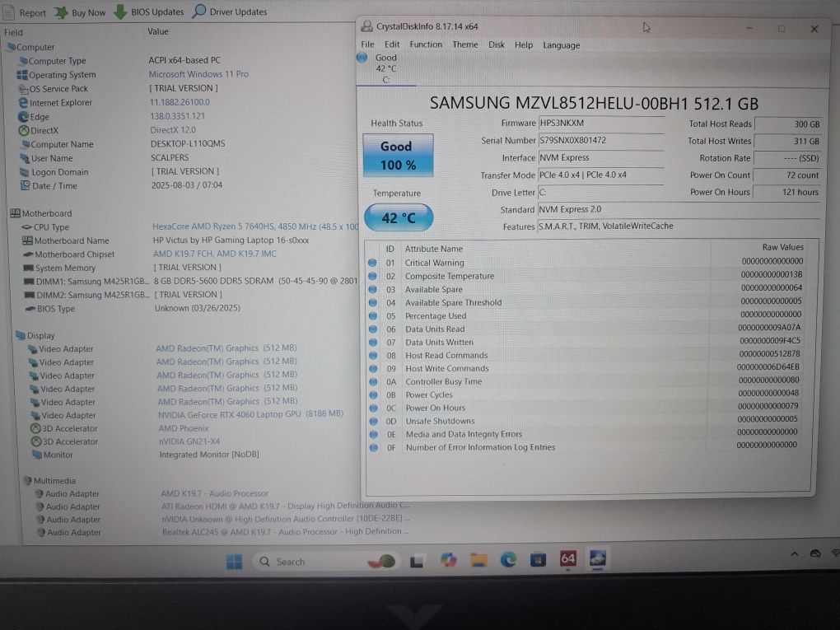
Task: Select the Host Write Commands attribute row
Action: click(590, 368)
